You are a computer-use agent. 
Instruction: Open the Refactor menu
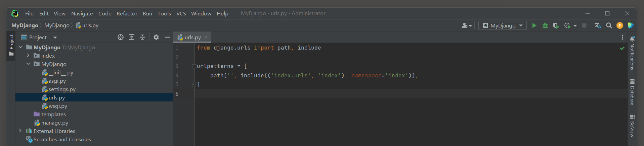(x=127, y=13)
